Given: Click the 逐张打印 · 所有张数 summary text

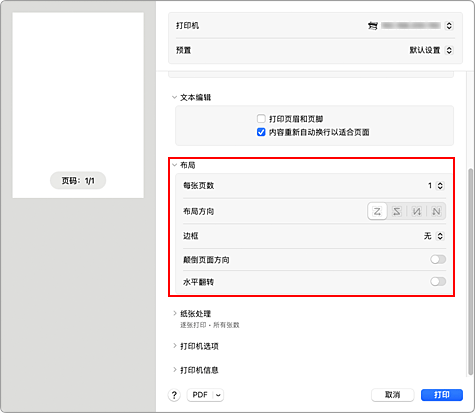Looking at the screenshot, I should (x=210, y=325).
